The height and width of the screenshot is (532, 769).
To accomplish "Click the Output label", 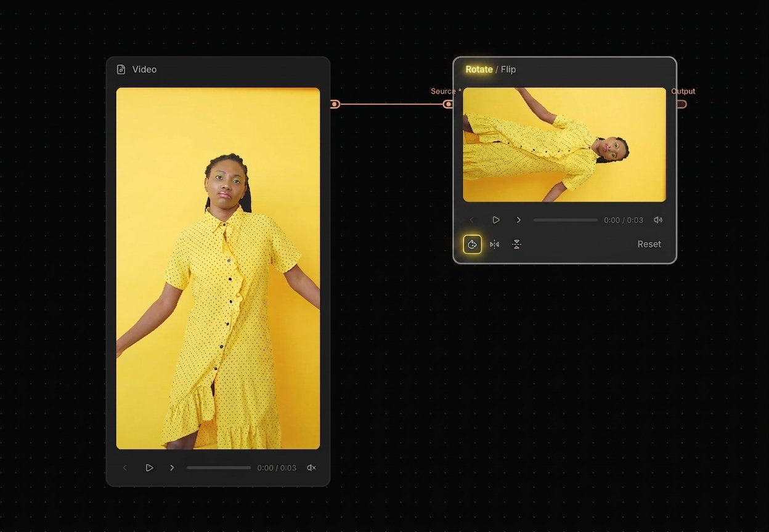I will tap(683, 91).
